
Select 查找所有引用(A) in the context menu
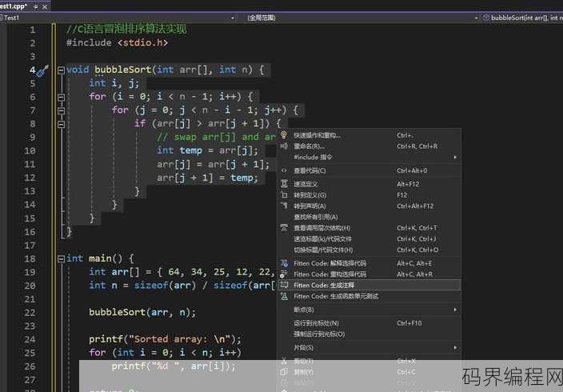(x=369, y=217)
